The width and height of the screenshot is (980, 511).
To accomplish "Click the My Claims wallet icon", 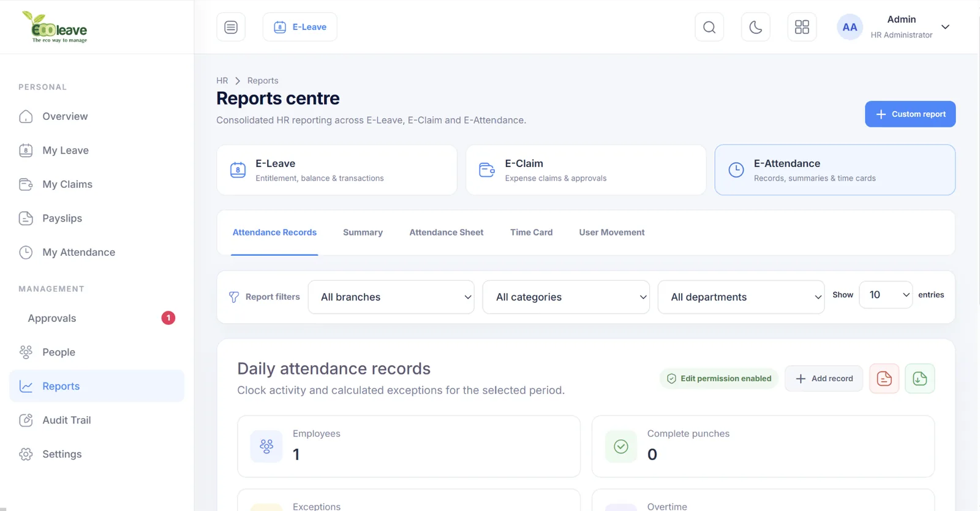I will [x=26, y=184].
